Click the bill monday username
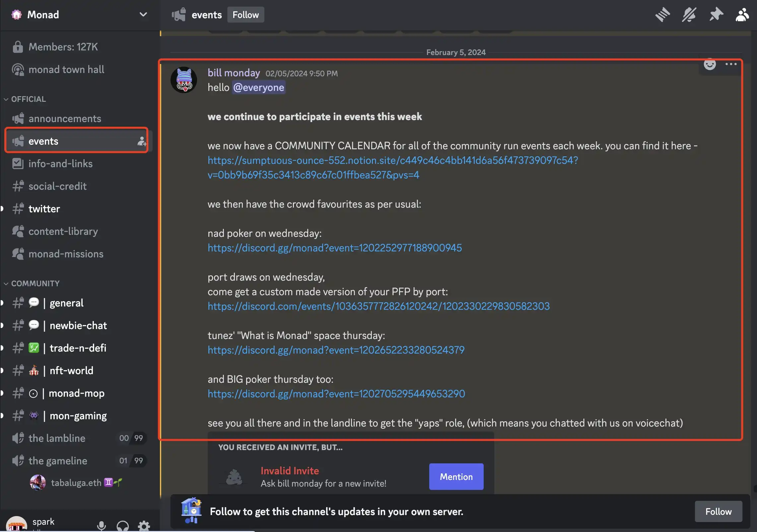This screenshot has width=757, height=532. [234, 73]
